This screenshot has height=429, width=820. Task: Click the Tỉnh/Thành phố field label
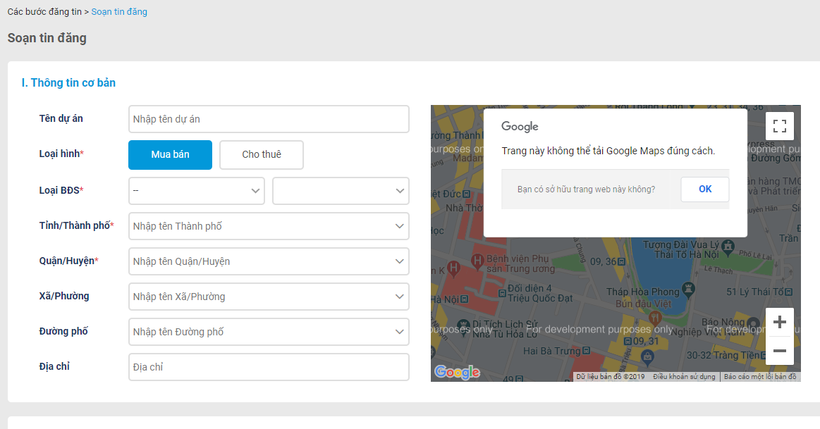coord(76,225)
